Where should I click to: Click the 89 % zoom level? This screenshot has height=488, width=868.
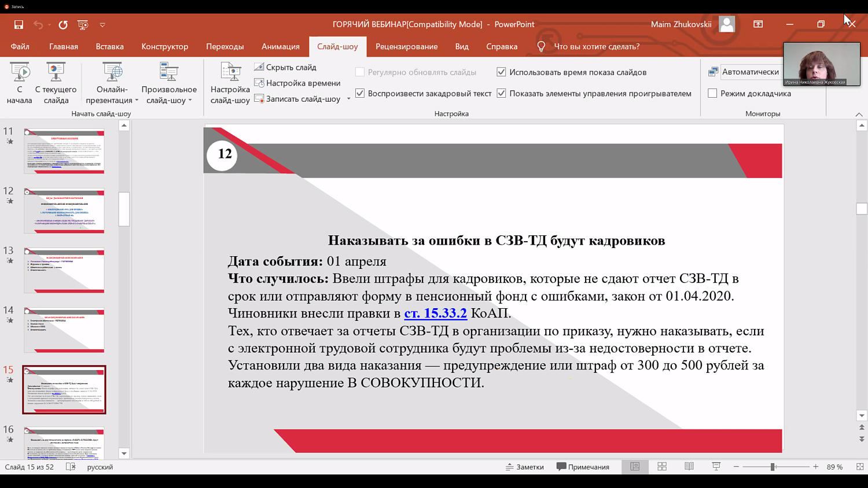point(834,467)
